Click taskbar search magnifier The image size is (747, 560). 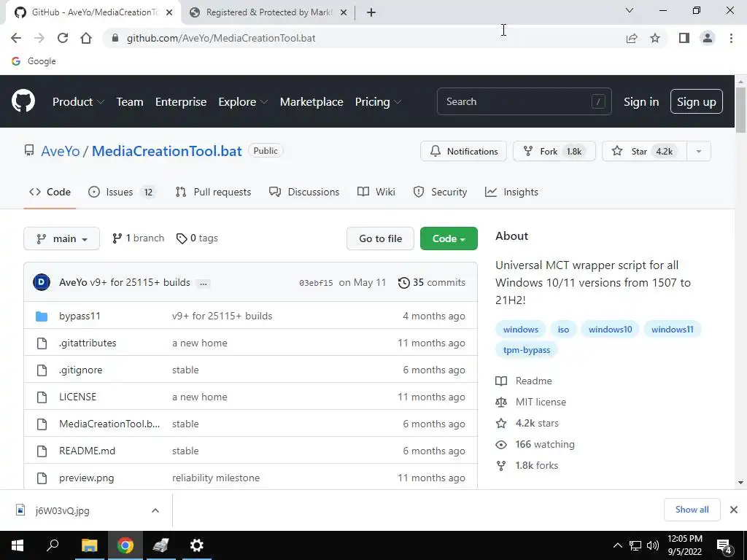[53, 545]
